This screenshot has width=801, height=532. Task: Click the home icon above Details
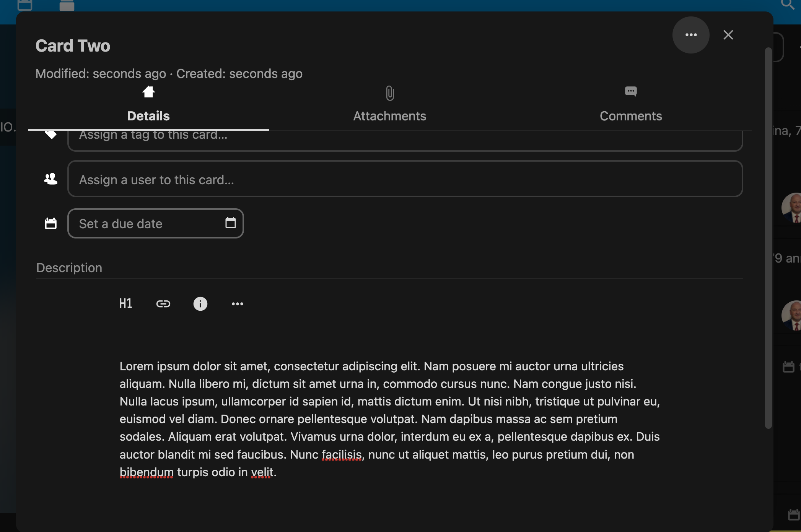[148, 92]
